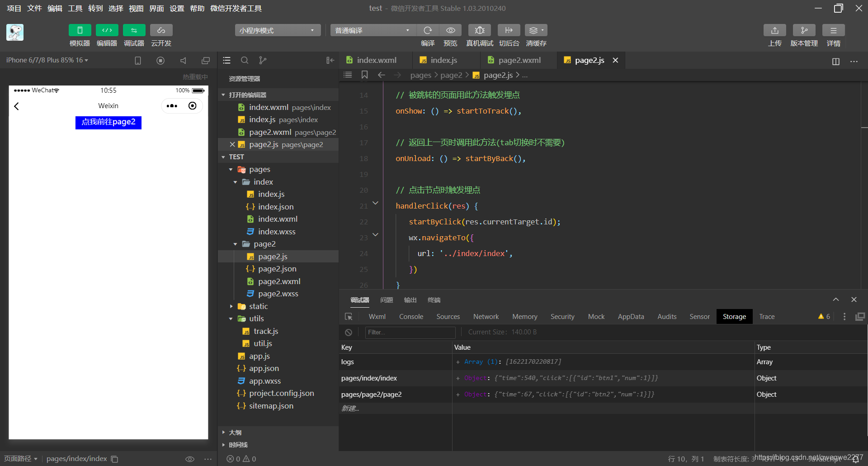Open the iPhone device model dropdown
The height and width of the screenshot is (466, 868).
pos(47,60)
